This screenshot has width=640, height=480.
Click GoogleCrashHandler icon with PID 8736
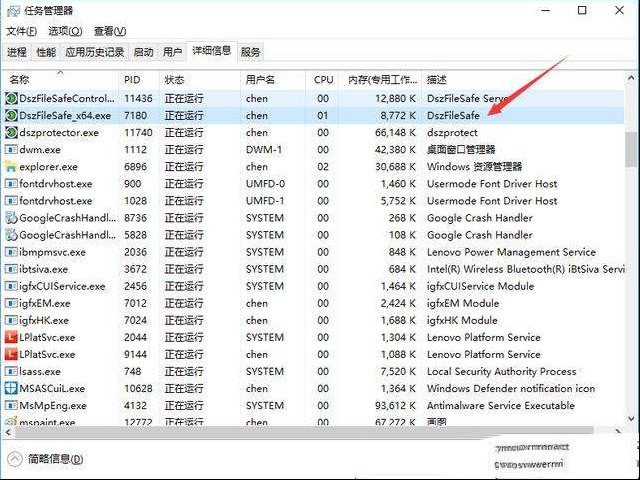tap(11, 218)
